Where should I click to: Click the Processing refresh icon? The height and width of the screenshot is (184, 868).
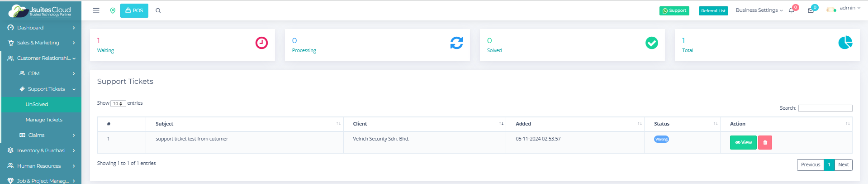[x=456, y=43]
